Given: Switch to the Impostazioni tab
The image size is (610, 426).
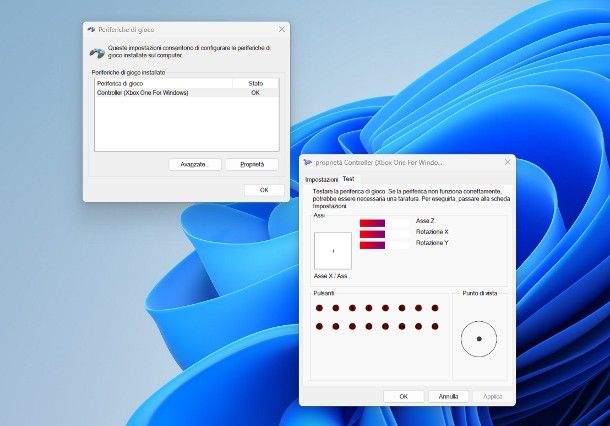Looking at the screenshot, I should 322,179.
